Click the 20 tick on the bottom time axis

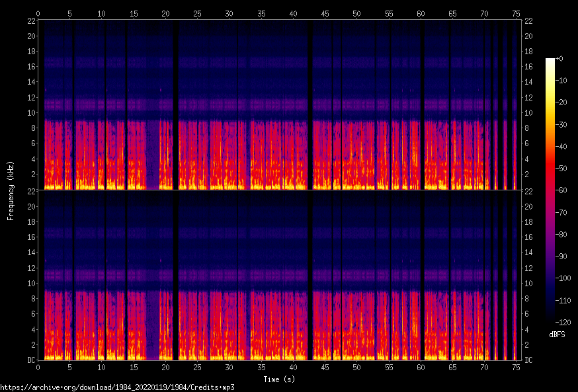coord(166,367)
